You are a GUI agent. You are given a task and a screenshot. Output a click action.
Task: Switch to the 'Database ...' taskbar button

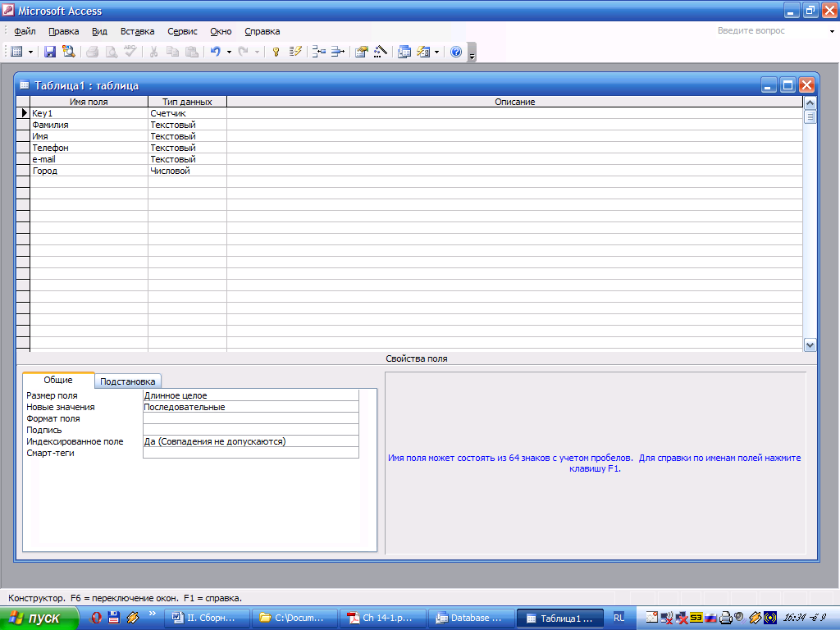click(x=471, y=619)
